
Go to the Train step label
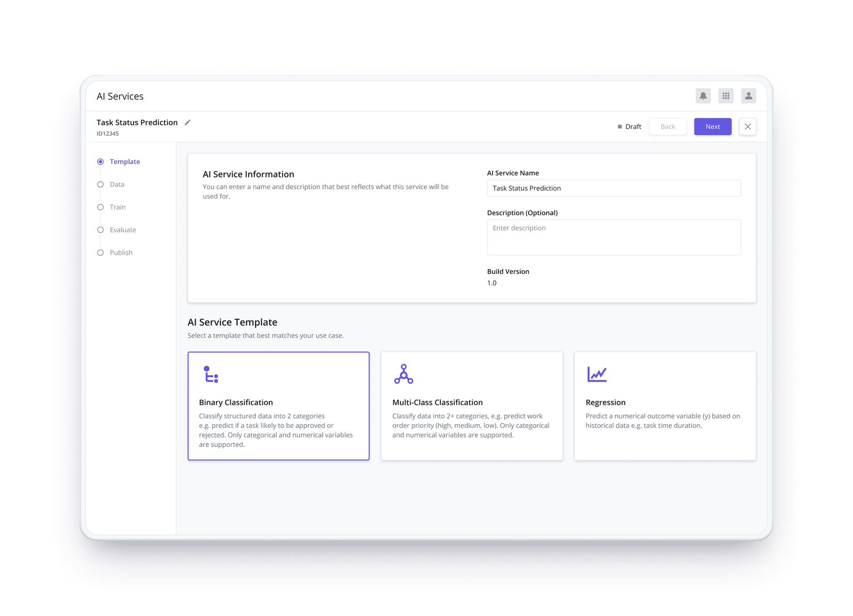pyautogui.click(x=118, y=207)
